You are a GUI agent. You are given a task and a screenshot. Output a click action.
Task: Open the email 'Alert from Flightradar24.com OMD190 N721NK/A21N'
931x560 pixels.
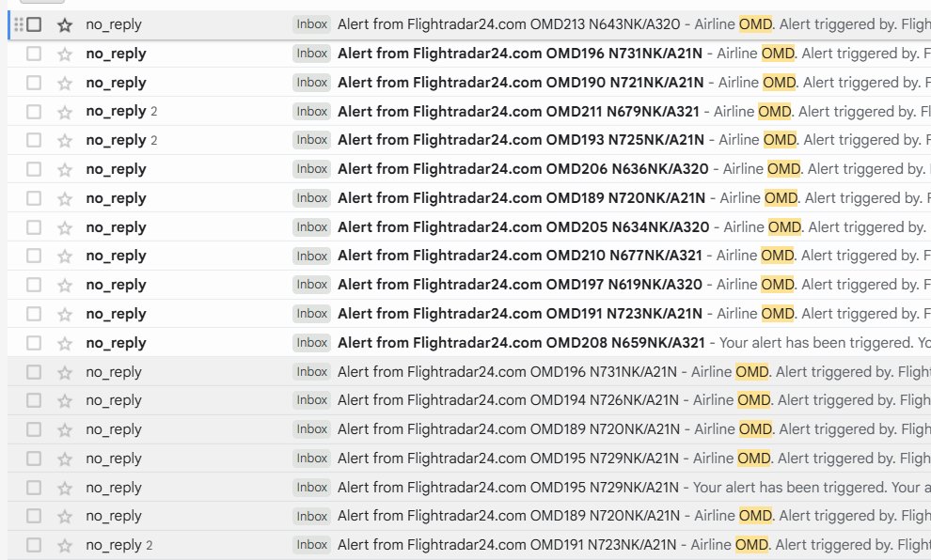click(521, 83)
